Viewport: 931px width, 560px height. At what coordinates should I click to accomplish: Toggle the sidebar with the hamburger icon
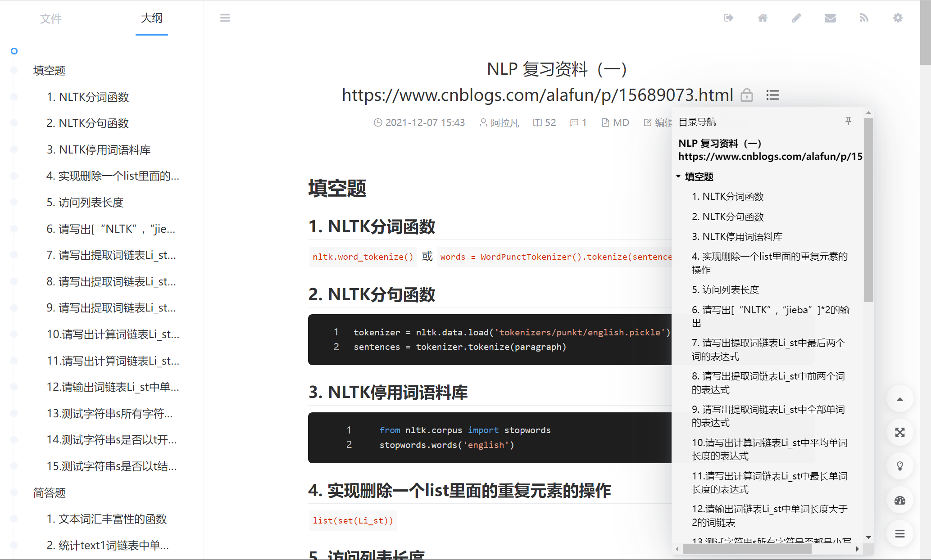point(225,18)
